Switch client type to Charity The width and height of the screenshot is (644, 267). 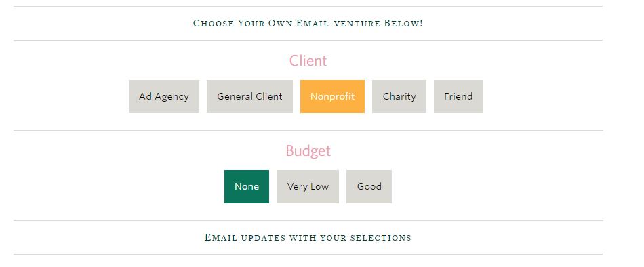[399, 96]
